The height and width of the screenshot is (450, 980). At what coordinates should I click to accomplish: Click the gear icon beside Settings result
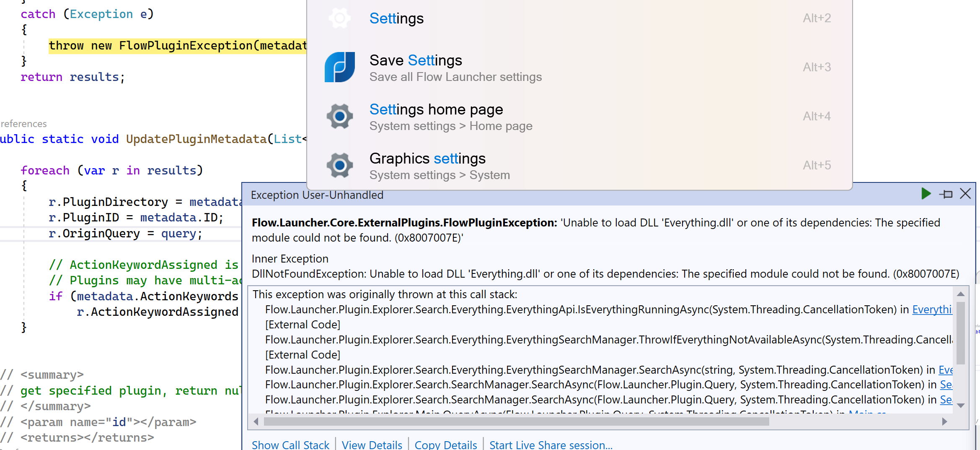[339, 18]
